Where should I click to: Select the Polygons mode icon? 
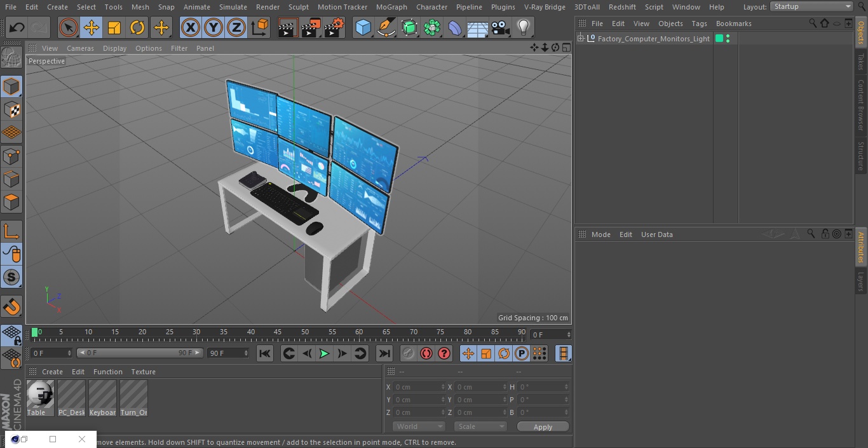click(x=11, y=202)
